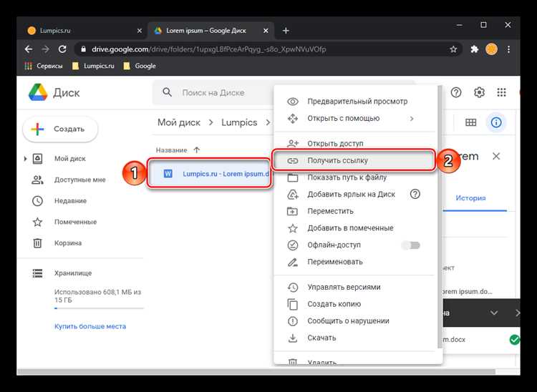Screen dimensions: 537x392
Task: Expand the Мой диск tree arrow
Action: pyautogui.click(x=25, y=159)
